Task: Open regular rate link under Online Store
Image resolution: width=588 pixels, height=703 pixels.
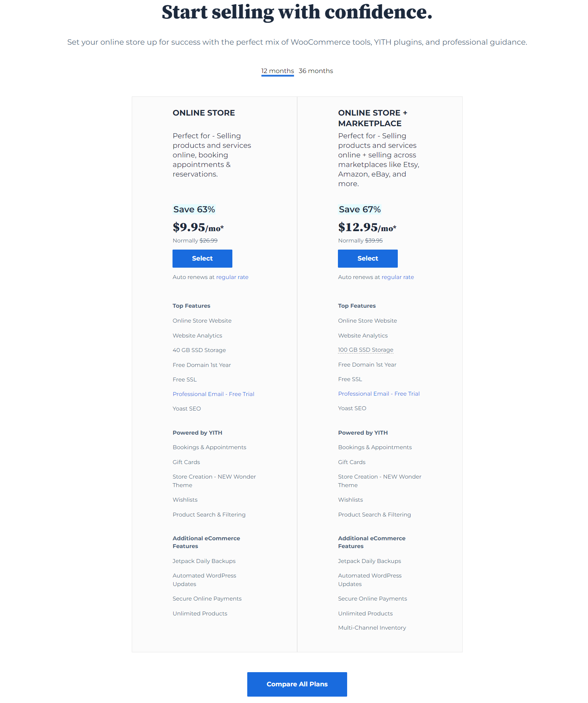Action: [232, 277]
